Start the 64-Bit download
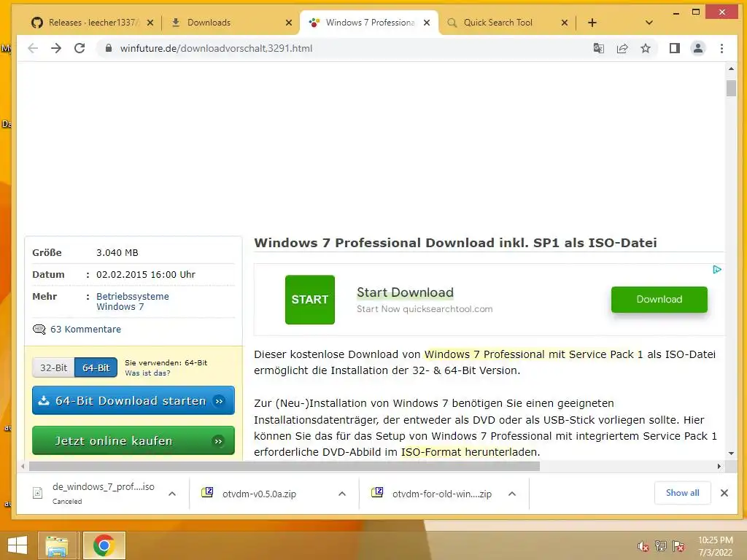The width and height of the screenshot is (747, 560). tap(133, 400)
